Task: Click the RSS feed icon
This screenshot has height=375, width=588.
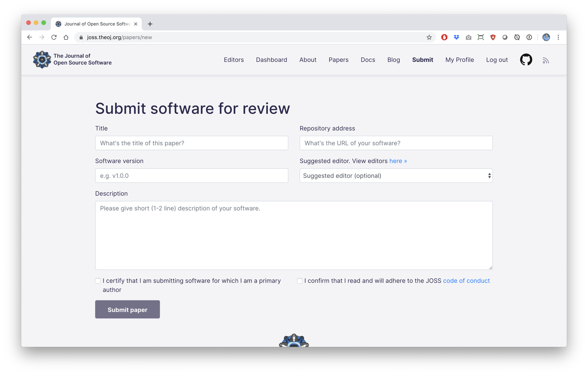Action: [546, 61]
